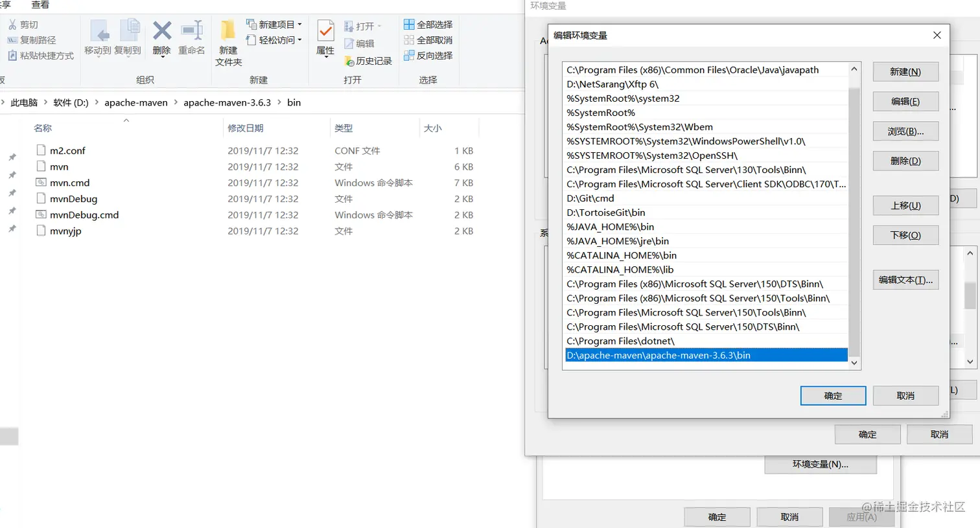Image resolution: width=980 pixels, height=528 pixels.
Task: Confirm the dialog with 确定 button
Action: point(833,395)
